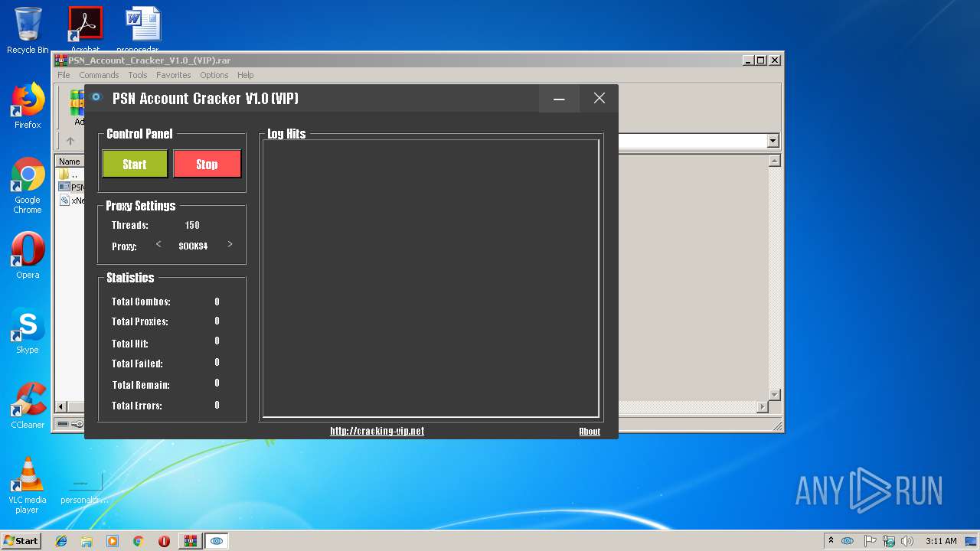
Task: Open Windows Explorer from the taskbar
Action: point(87,541)
